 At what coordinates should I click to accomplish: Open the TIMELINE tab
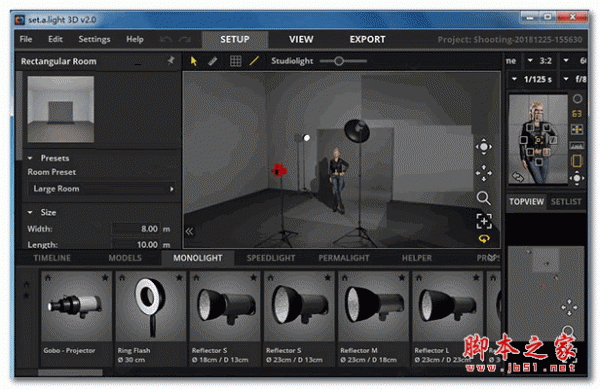pyautogui.click(x=52, y=258)
